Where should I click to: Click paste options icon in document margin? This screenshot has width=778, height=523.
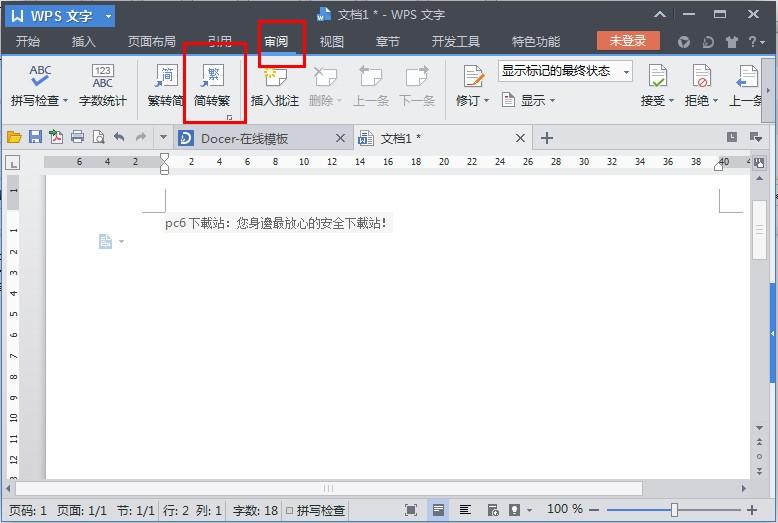106,241
